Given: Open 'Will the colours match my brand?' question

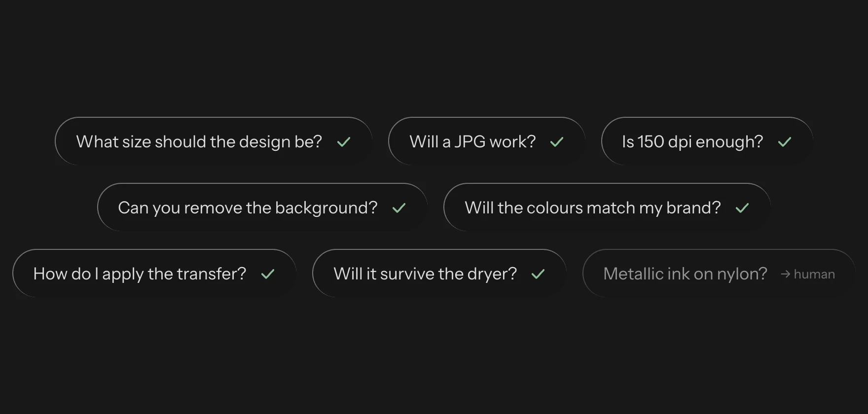Looking at the screenshot, I should (x=607, y=207).
